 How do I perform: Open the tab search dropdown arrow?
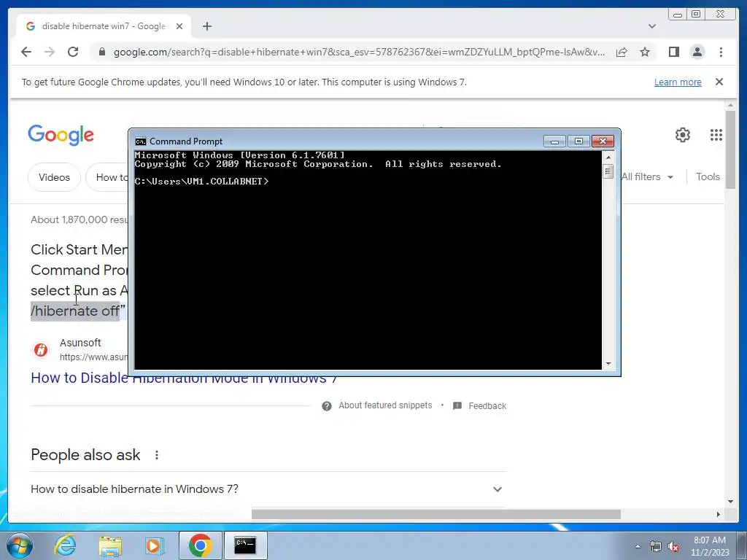651,26
